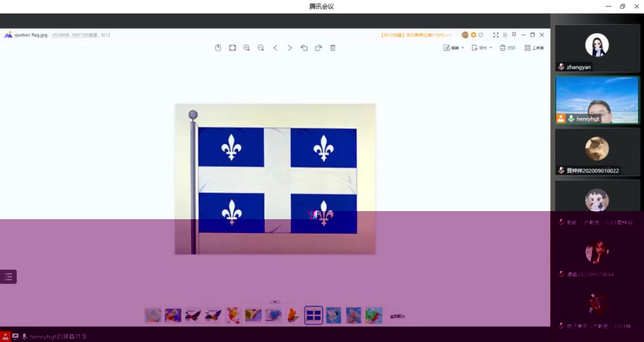Screen dimensions: 644x342
Task: Delete the current image with the trash icon
Action: click(x=333, y=48)
